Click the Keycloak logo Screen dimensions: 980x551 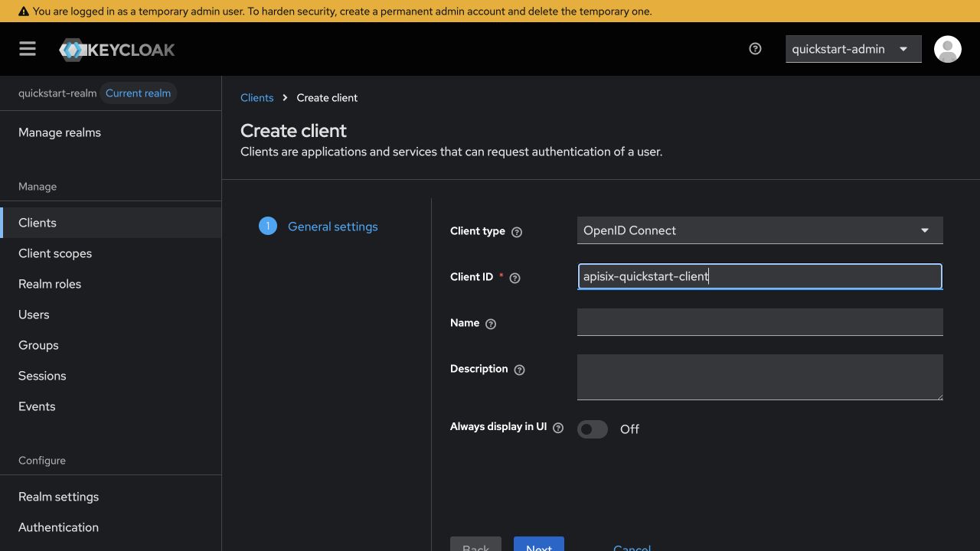pyautogui.click(x=117, y=50)
